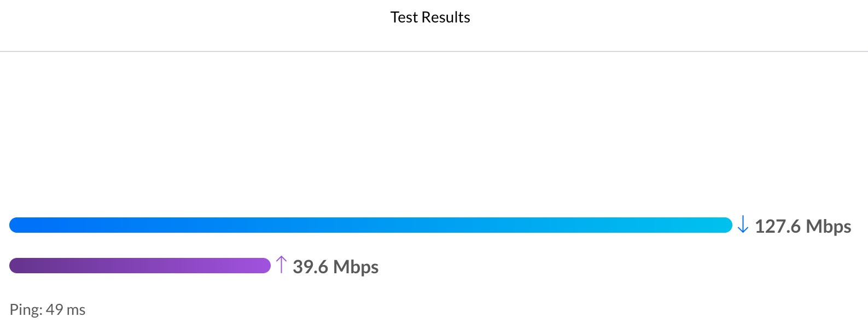Click the Mbps unit beside 39.6
Viewport: 868px width, 328px height.
click(x=356, y=267)
